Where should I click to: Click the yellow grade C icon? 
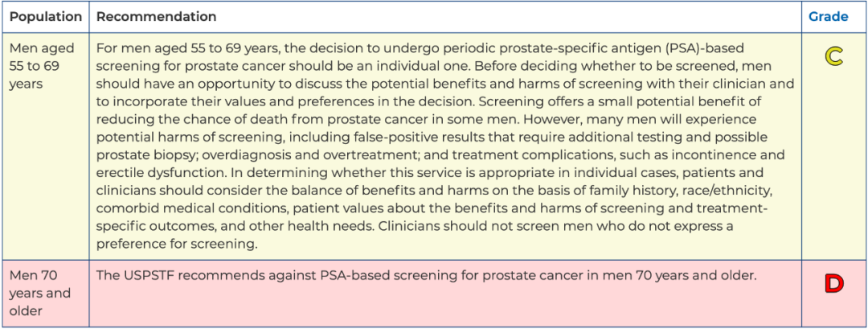point(833,57)
